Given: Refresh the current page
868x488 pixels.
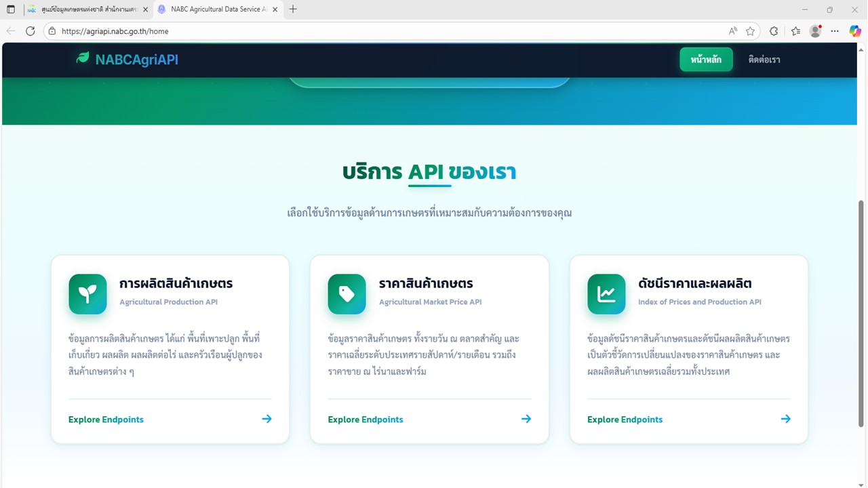Looking at the screenshot, I should tap(30, 30).
